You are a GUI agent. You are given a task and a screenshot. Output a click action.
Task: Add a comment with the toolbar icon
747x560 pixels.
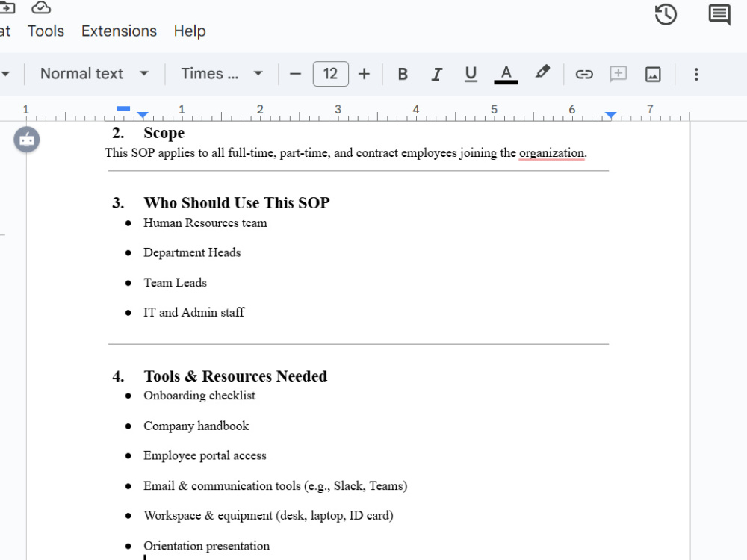tap(618, 74)
